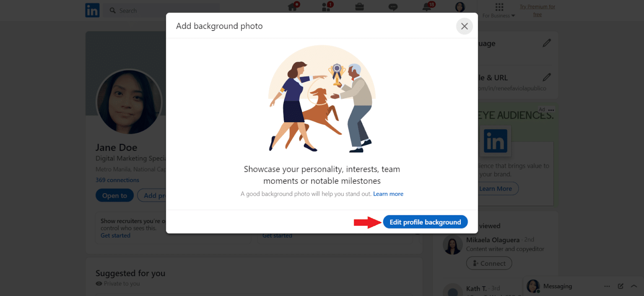
Task: Collapse the Messaging panel chevron
Action: [x=634, y=286]
